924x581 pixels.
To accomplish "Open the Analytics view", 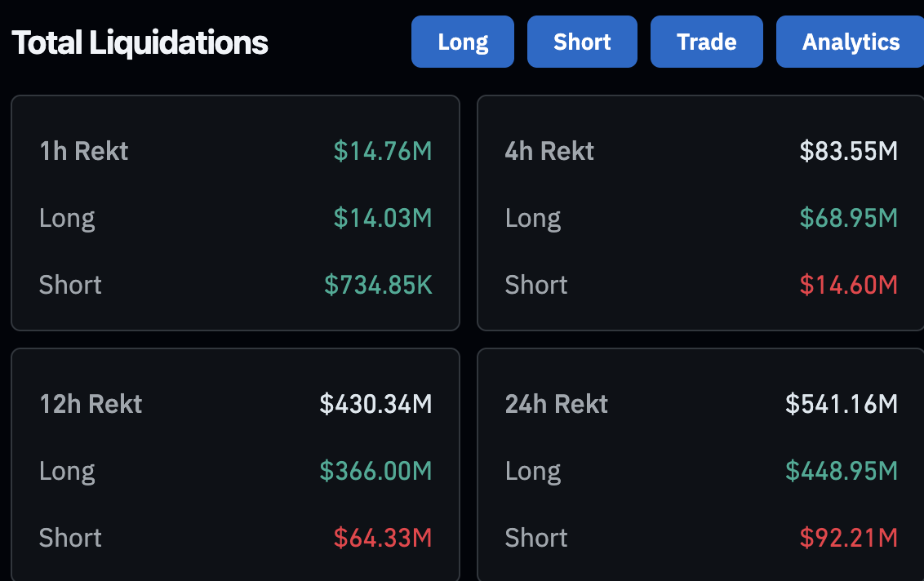I will (850, 42).
